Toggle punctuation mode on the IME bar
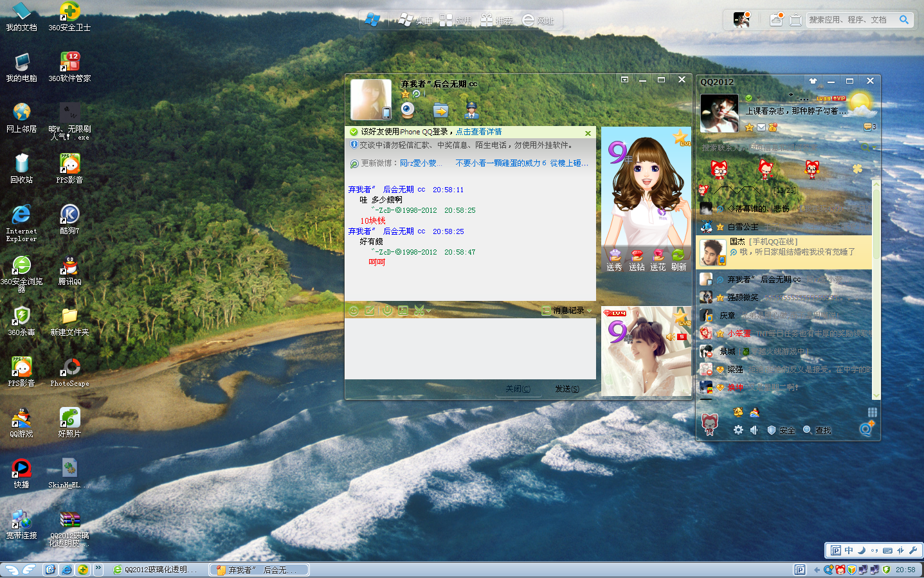This screenshot has height=578, width=924. (874, 550)
